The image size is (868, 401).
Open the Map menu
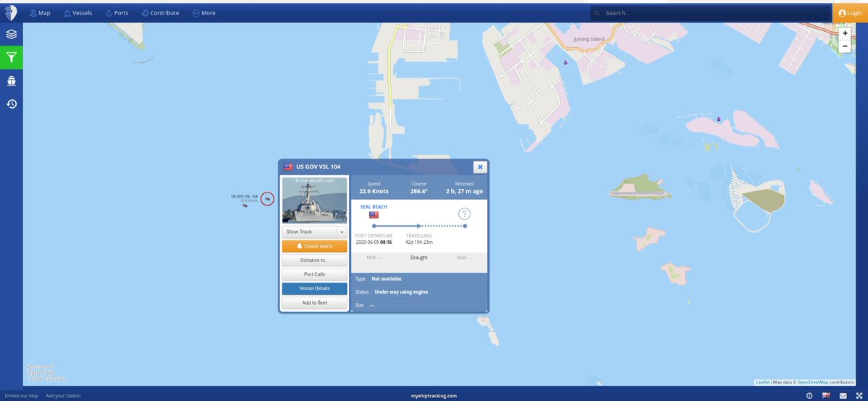[40, 13]
